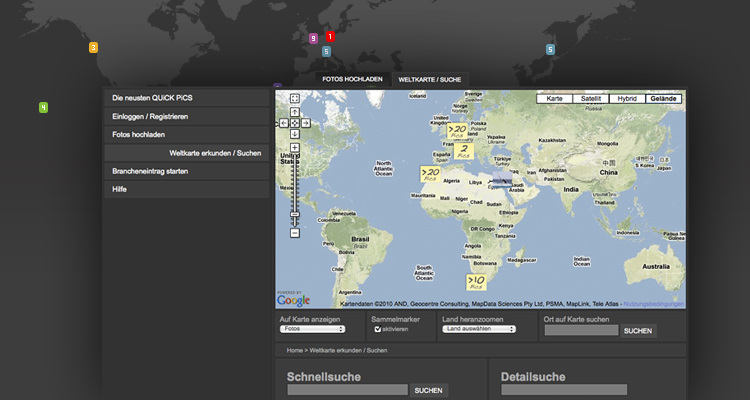The width and height of the screenshot is (750, 400).
Task: Click the purple 9 marker on the background map
Action: [313, 38]
